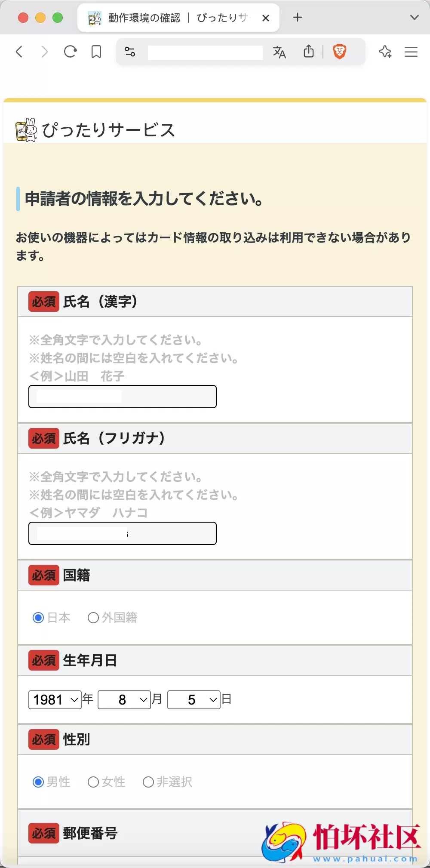Open the browser hamburger menu
This screenshot has height=868, width=430.
(x=411, y=52)
